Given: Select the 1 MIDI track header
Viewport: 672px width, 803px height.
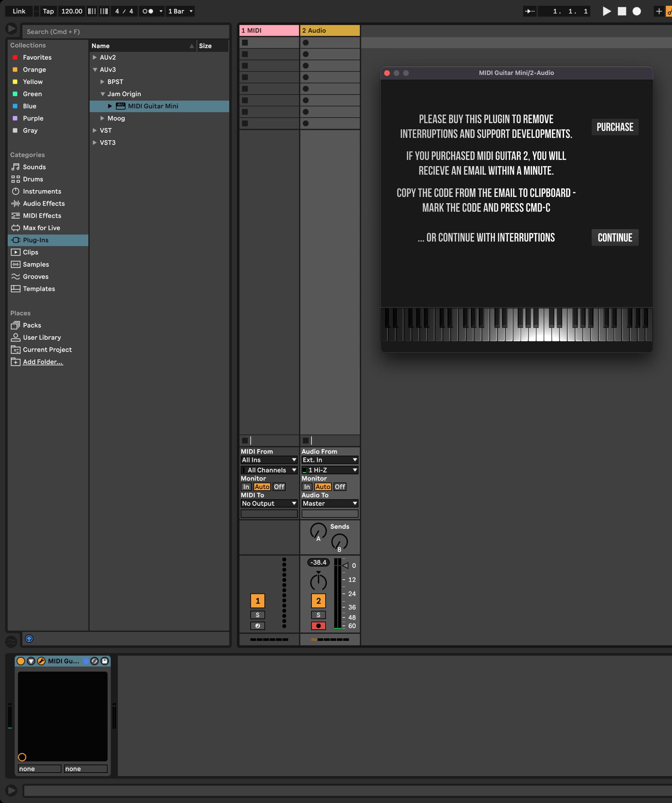Looking at the screenshot, I should click(269, 30).
